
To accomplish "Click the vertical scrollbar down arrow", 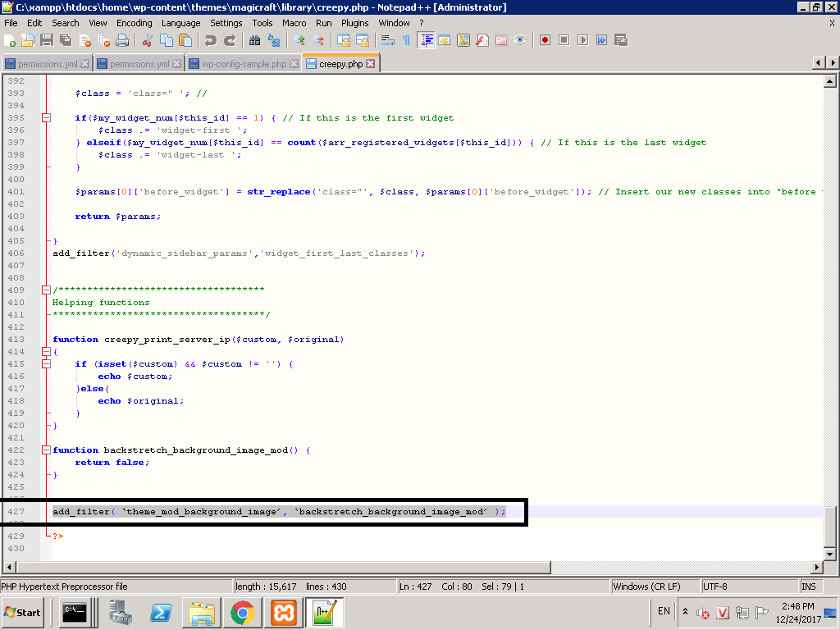I will coord(829,554).
